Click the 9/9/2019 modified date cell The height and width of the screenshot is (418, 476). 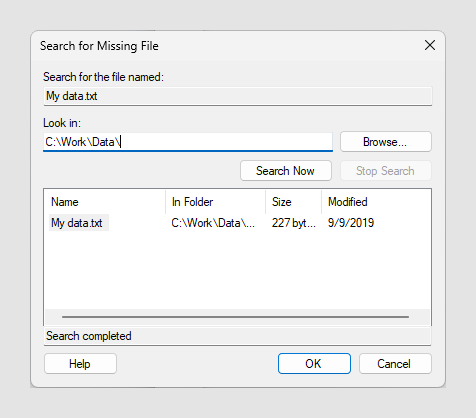[351, 223]
